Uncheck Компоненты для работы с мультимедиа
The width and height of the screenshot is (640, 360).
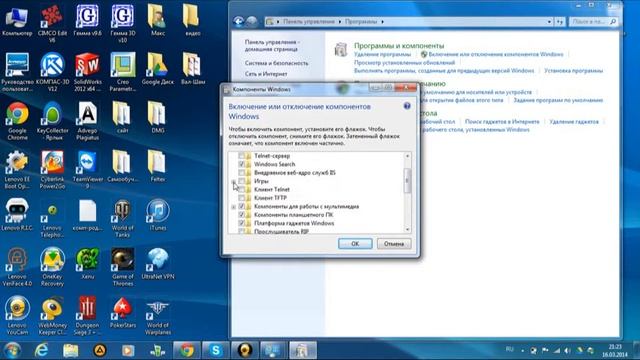241,207
